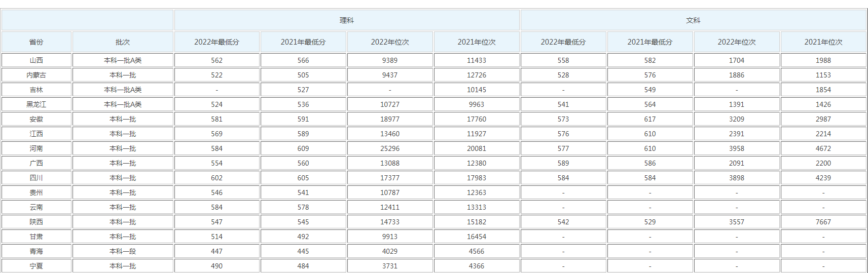Screen dimensions: 868x273
Task: Click 本科一段 batch cell for 青海
Action: (123, 251)
